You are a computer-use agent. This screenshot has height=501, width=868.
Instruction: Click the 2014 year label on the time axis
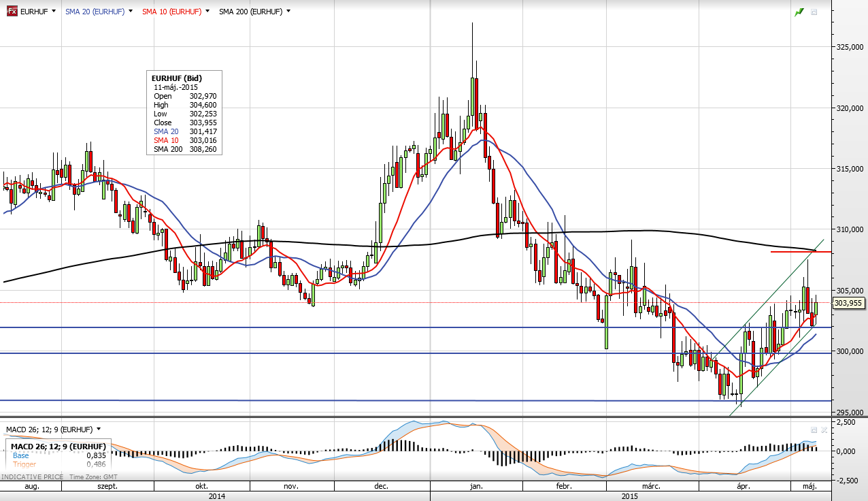pyautogui.click(x=217, y=496)
